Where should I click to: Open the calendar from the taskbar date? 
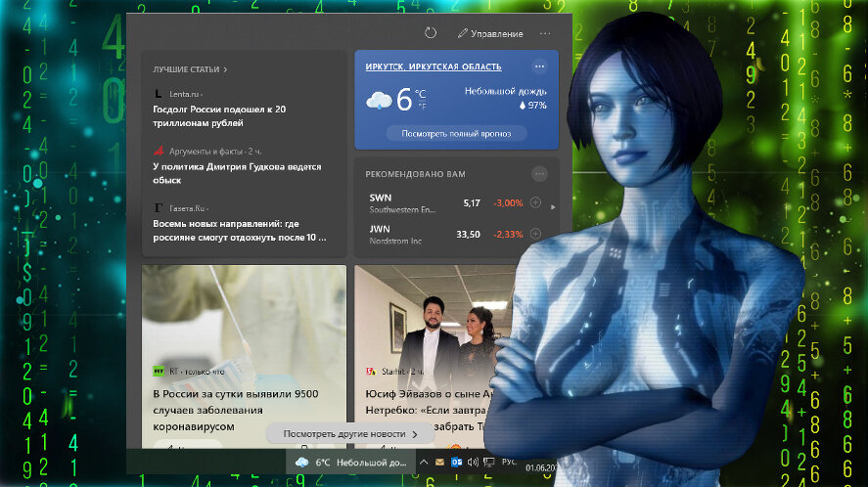[540, 467]
